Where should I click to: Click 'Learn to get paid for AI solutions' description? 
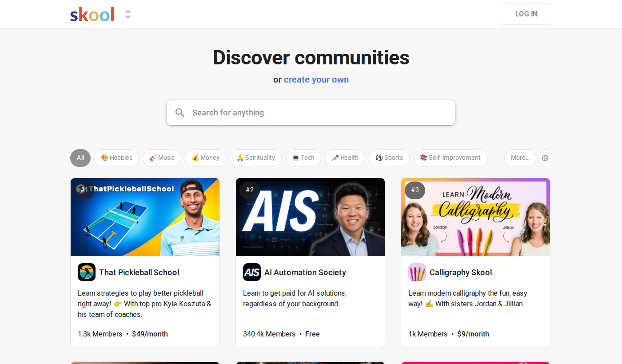(x=295, y=298)
